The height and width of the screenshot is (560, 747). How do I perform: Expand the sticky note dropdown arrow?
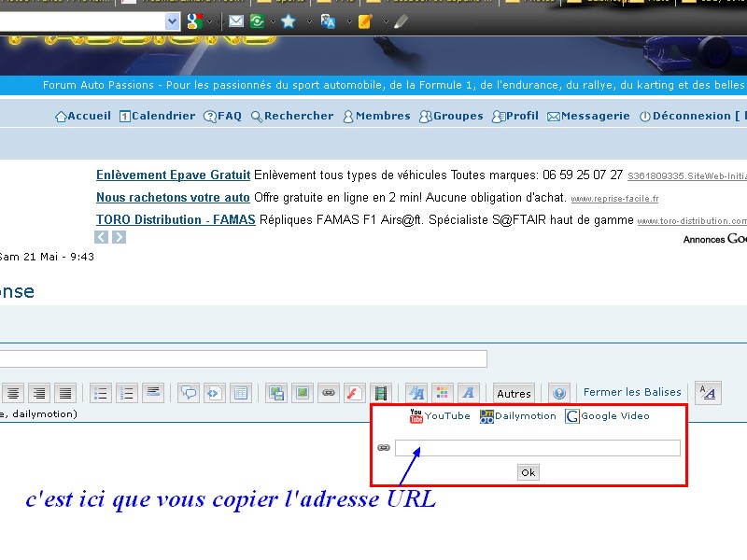click(x=386, y=21)
